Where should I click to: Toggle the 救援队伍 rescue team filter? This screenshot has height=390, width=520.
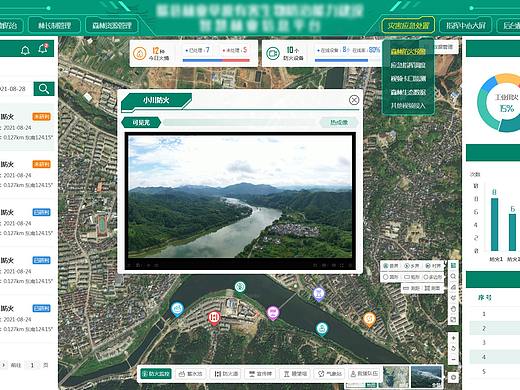pos(364,374)
